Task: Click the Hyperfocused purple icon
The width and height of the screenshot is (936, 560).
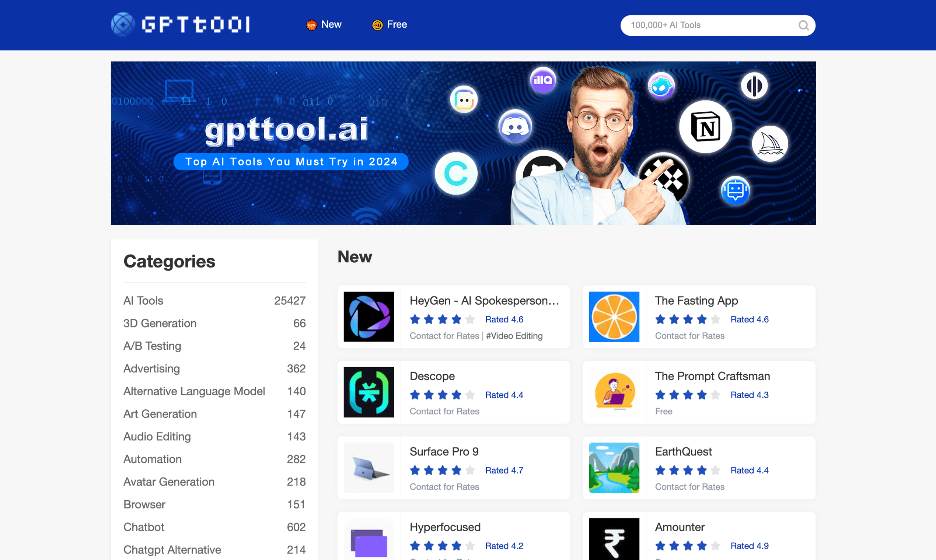Action: tap(369, 543)
